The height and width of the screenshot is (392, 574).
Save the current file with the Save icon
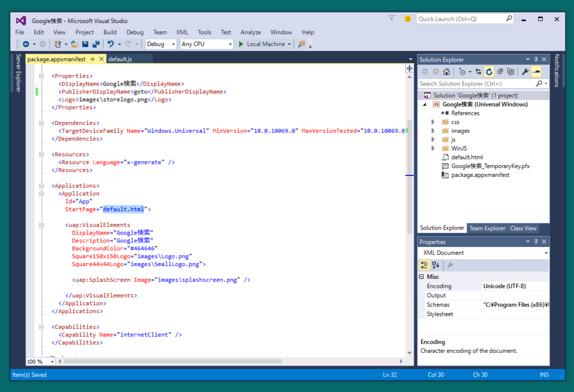point(85,44)
